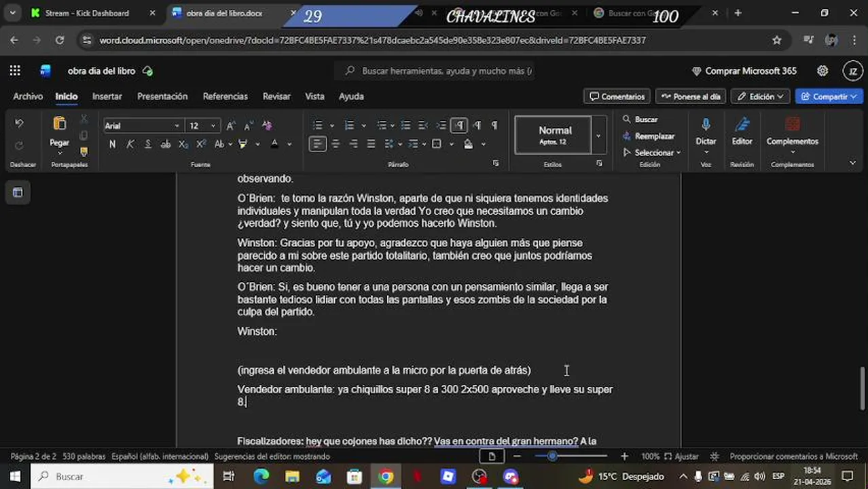Toggle left alignment button
This screenshot has width=868, height=489.
[317, 144]
